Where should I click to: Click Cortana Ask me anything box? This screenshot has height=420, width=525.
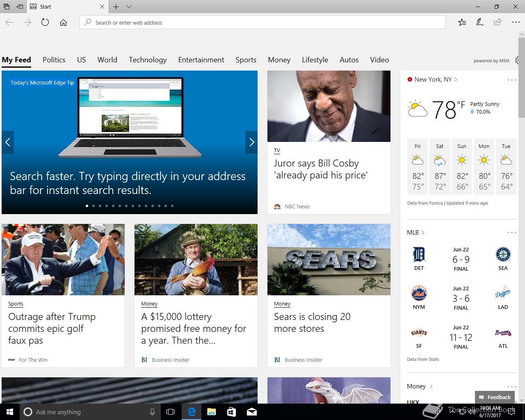(90, 412)
